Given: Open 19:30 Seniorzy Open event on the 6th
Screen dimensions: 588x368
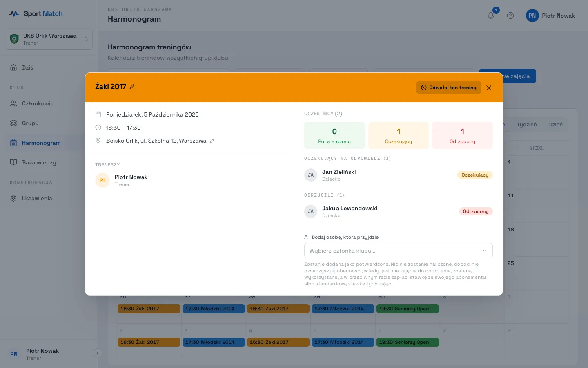Looking at the screenshot, I should point(408,342).
